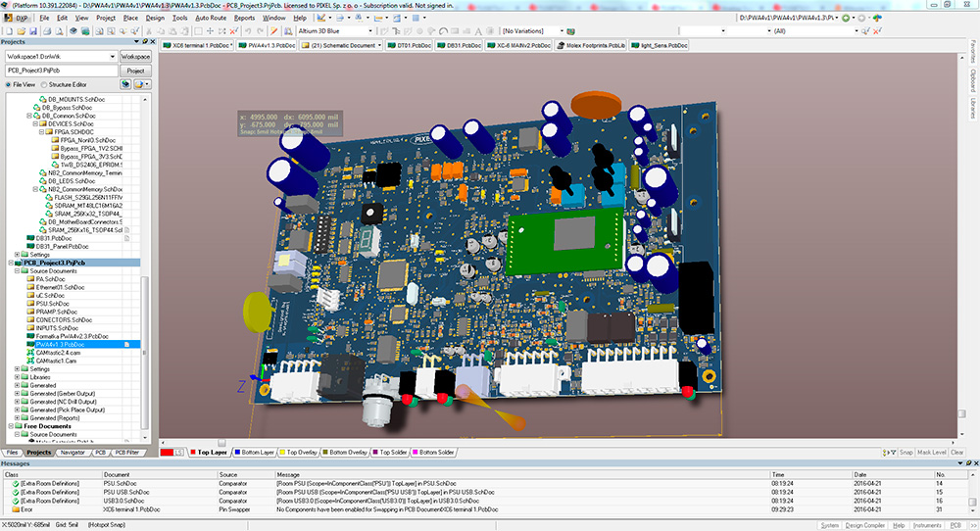The height and width of the screenshot is (531, 980).
Task: Open the Auto Route menu
Action: (211, 18)
